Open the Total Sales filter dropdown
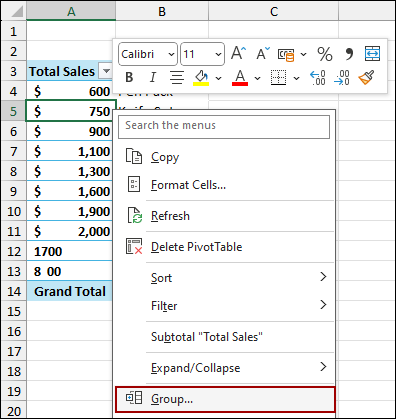This screenshot has width=396, height=419. (x=106, y=71)
